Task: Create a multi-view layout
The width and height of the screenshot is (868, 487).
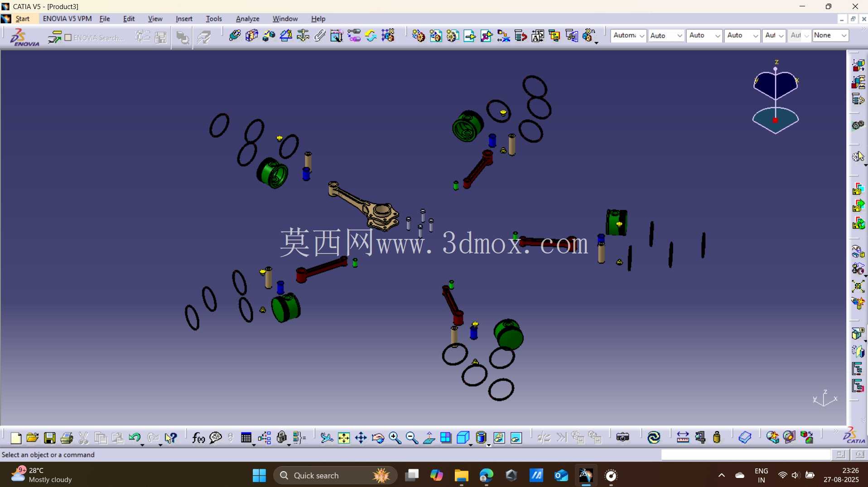Action: tap(446, 438)
